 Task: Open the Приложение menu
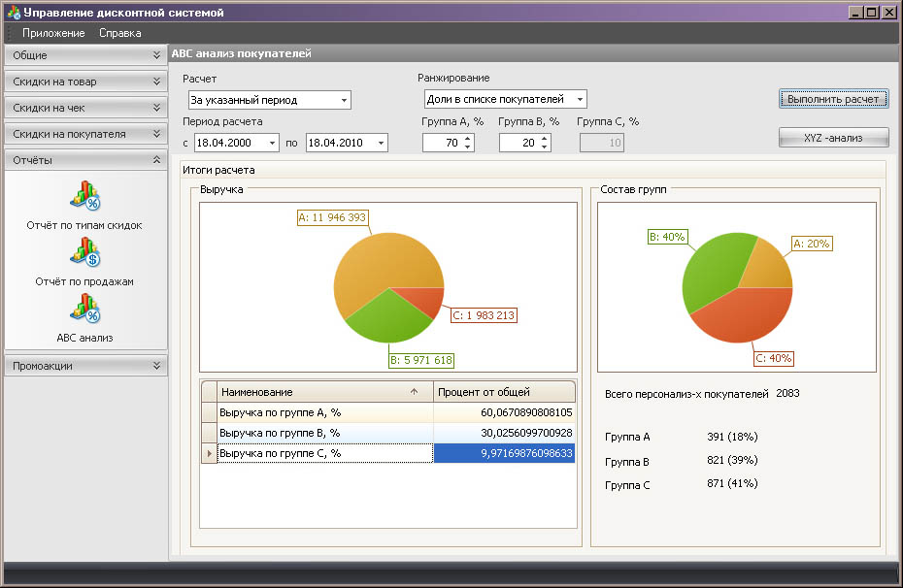pyautogui.click(x=53, y=33)
